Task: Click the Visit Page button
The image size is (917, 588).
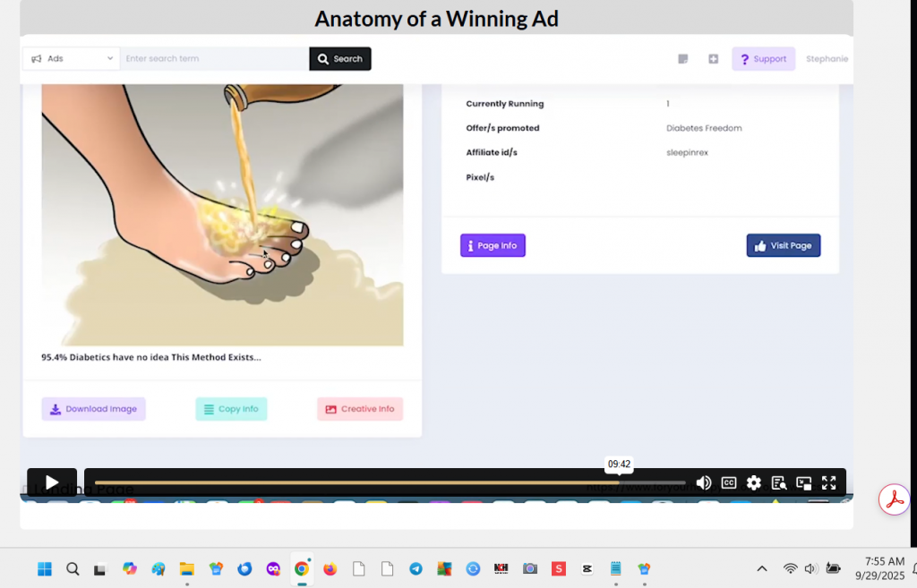Action: tap(783, 245)
